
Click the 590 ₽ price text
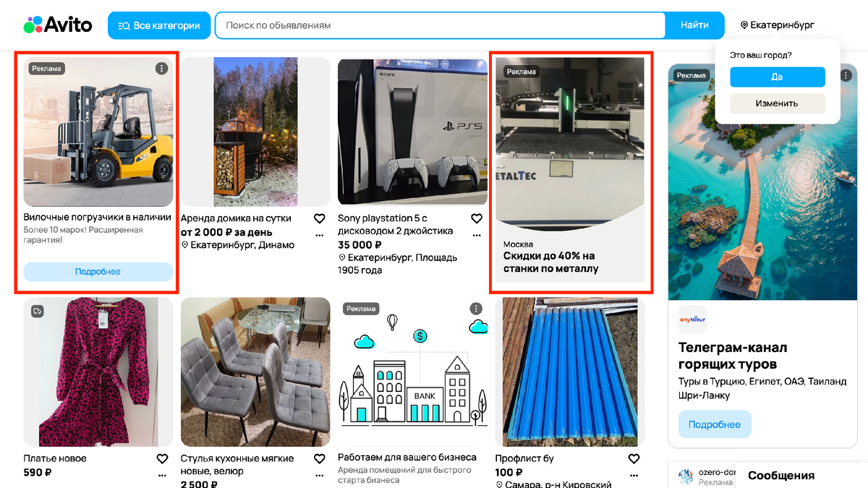(x=38, y=473)
